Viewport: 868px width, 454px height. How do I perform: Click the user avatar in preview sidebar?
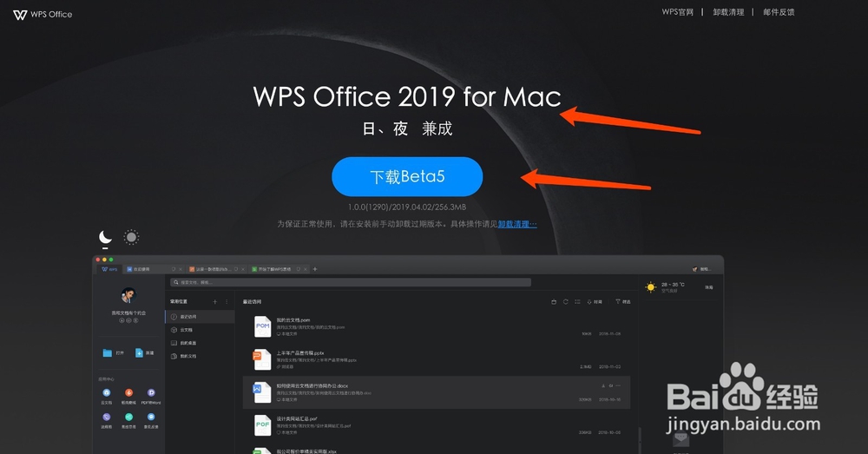(128, 295)
